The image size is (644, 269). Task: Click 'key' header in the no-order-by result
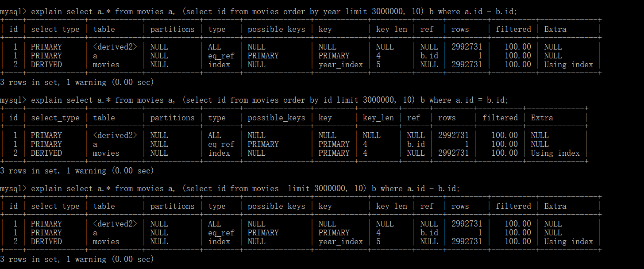[x=325, y=206]
